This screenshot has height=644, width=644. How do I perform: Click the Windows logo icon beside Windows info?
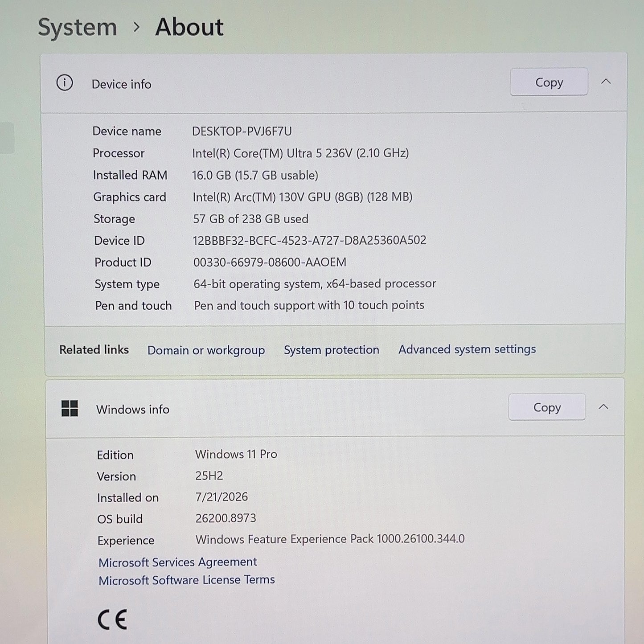coord(70,408)
